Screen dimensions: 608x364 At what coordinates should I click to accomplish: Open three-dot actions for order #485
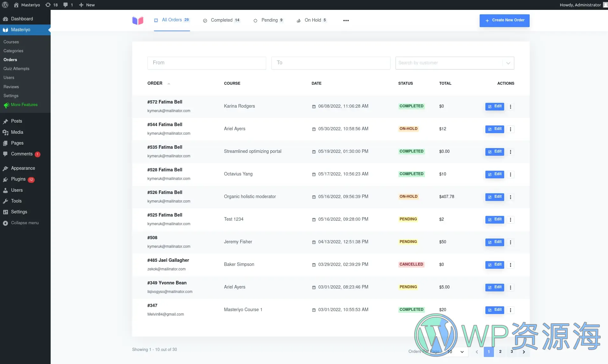coord(510,265)
